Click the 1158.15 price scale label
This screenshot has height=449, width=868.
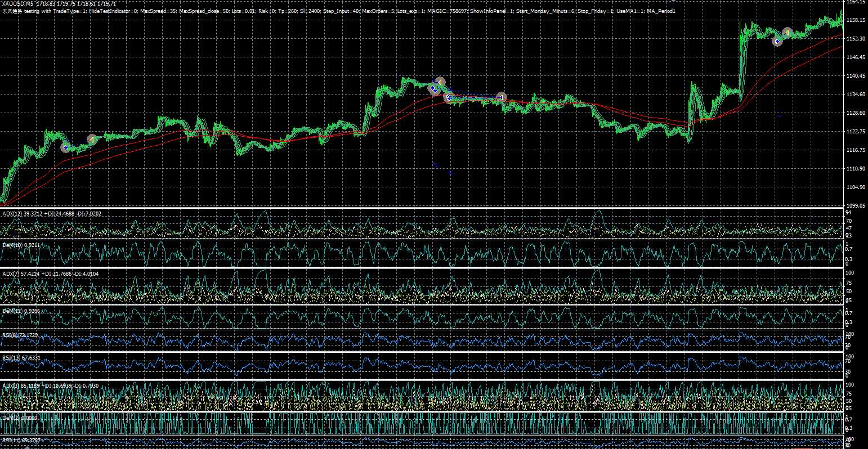point(856,20)
